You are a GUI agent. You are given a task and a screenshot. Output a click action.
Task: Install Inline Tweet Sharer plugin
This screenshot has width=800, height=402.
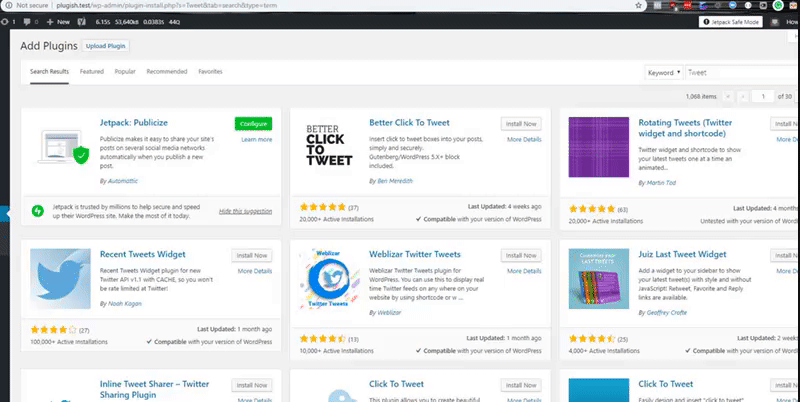coord(252,385)
